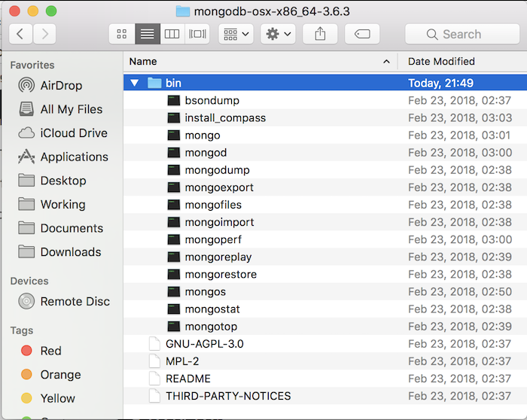Open the Working sidebar folder
Viewport: 527px width, 420px height.
(x=52, y=204)
